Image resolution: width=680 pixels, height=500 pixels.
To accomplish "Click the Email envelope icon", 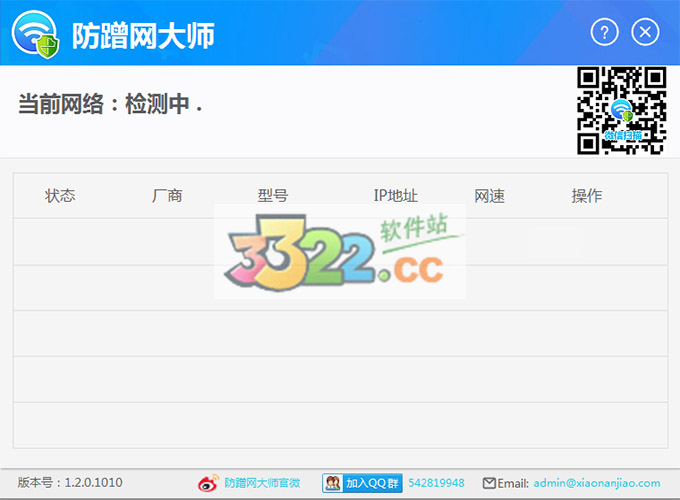I will coord(489,483).
